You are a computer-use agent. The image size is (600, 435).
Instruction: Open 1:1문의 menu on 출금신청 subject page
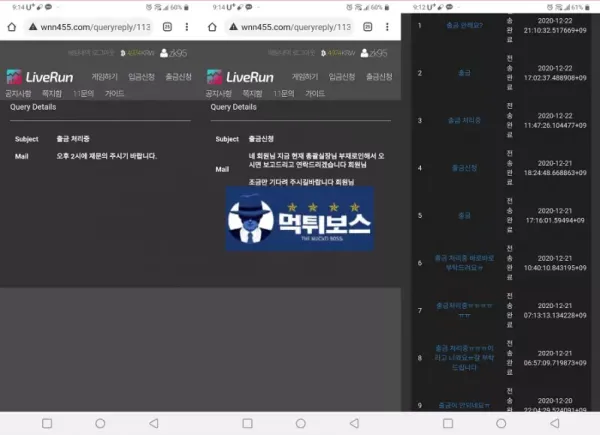tap(284, 93)
